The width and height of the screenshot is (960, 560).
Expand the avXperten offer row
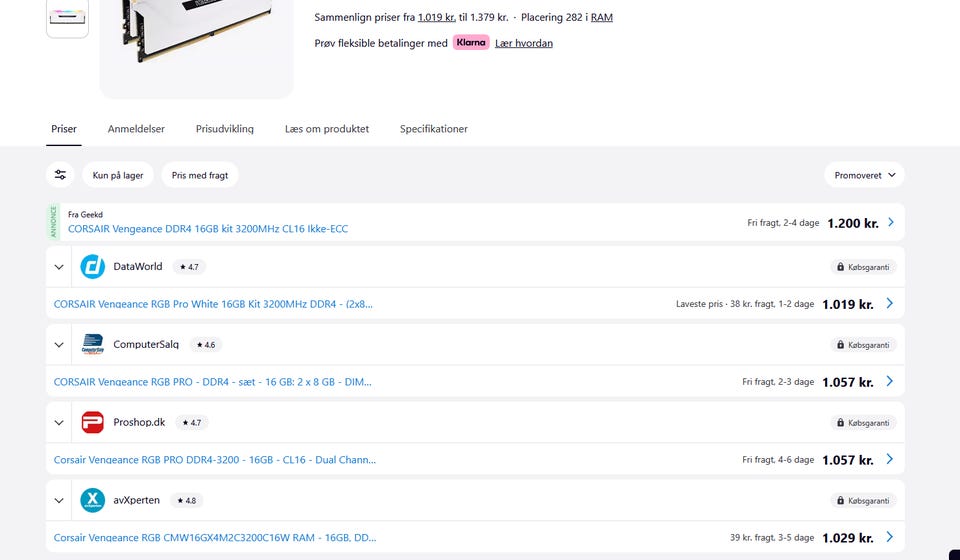tap(59, 500)
